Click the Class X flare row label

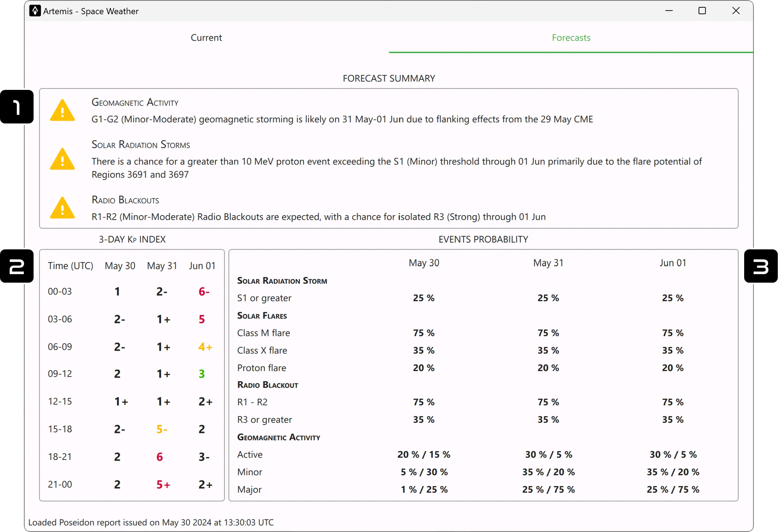[x=262, y=350]
